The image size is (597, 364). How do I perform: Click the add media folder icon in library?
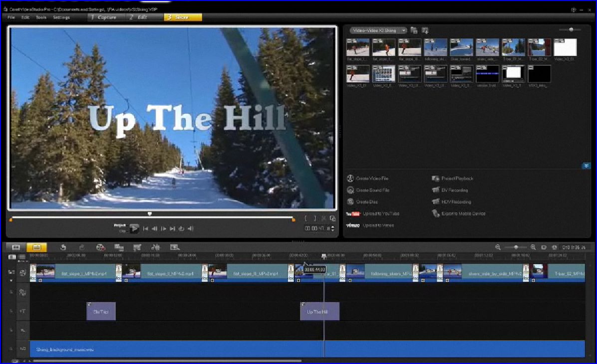tap(414, 30)
